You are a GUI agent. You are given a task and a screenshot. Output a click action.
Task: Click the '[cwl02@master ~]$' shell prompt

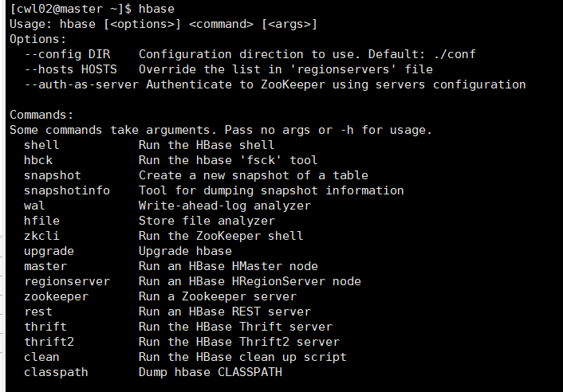67,9
